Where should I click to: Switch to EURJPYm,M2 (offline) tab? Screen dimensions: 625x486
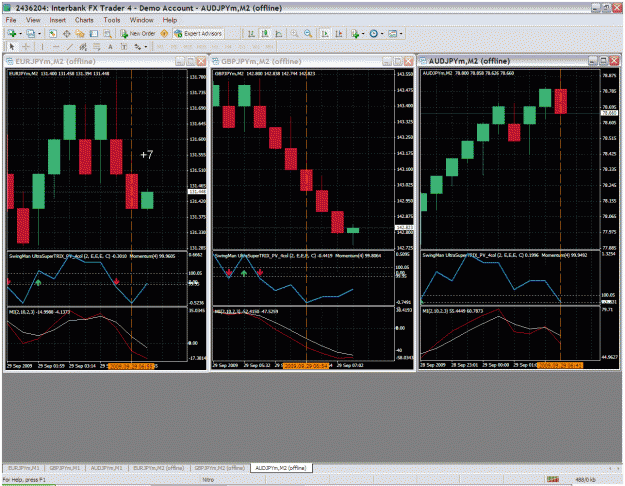point(159,468)
